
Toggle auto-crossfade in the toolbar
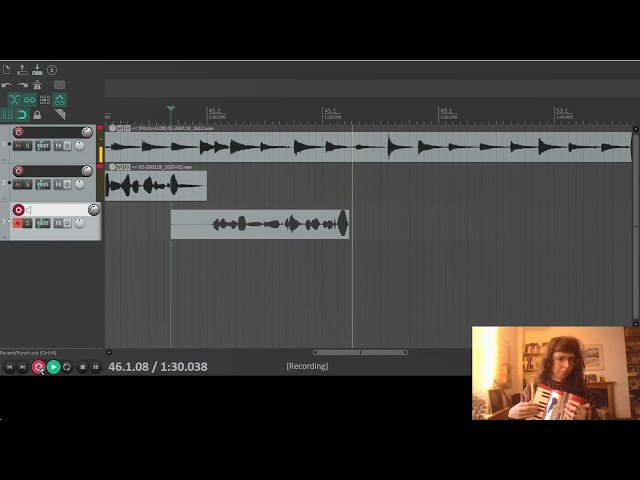click(14, 100)
